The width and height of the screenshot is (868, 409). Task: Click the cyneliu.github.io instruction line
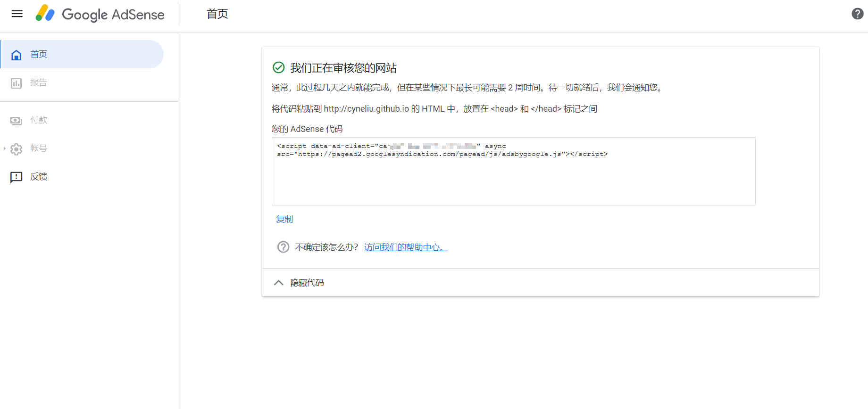[434, 109]
